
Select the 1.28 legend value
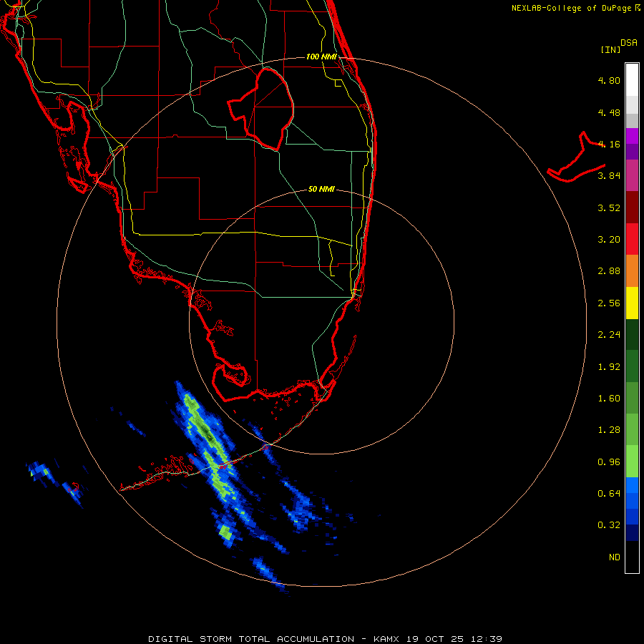[609, 430]
